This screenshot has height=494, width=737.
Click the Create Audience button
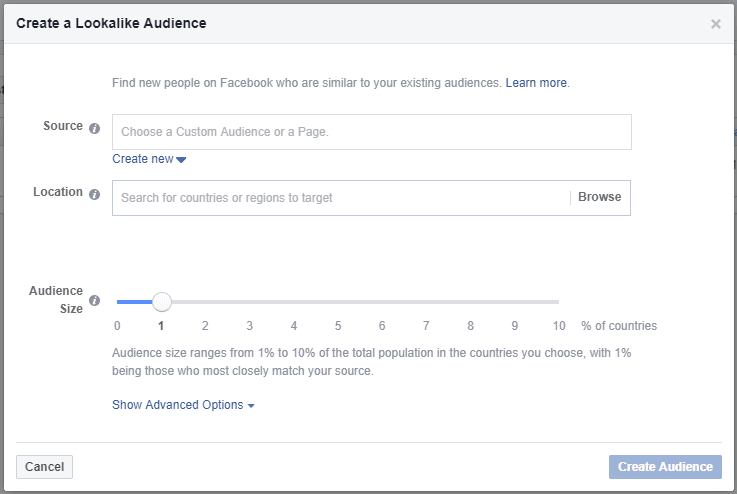click(665, 467)
